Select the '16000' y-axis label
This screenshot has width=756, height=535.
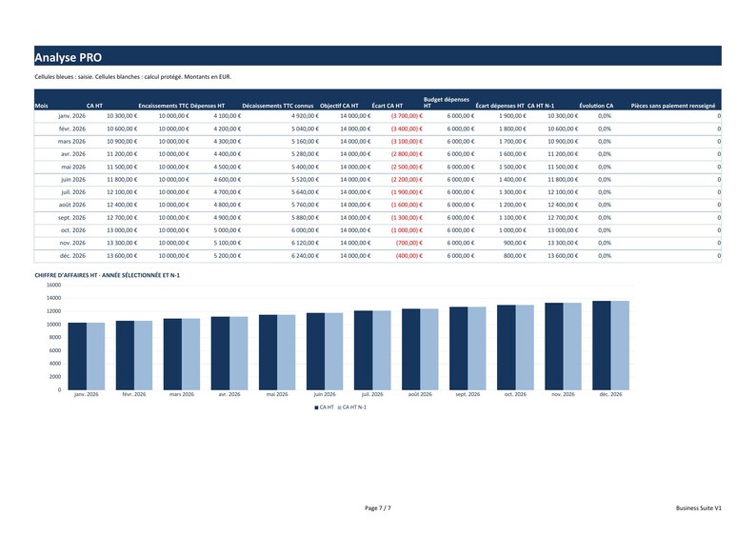53,286
